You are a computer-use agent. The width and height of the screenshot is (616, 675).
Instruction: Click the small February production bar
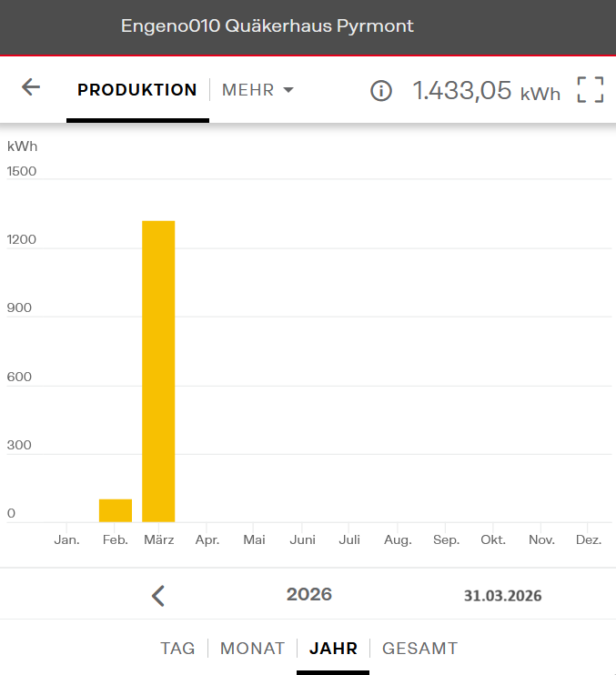[x=116, y=510]
